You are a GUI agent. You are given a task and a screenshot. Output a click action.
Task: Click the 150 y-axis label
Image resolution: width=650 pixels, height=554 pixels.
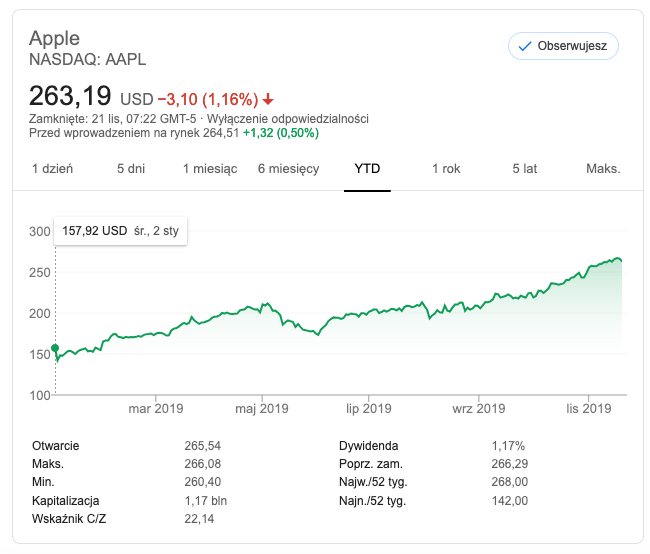pos(40,355)
